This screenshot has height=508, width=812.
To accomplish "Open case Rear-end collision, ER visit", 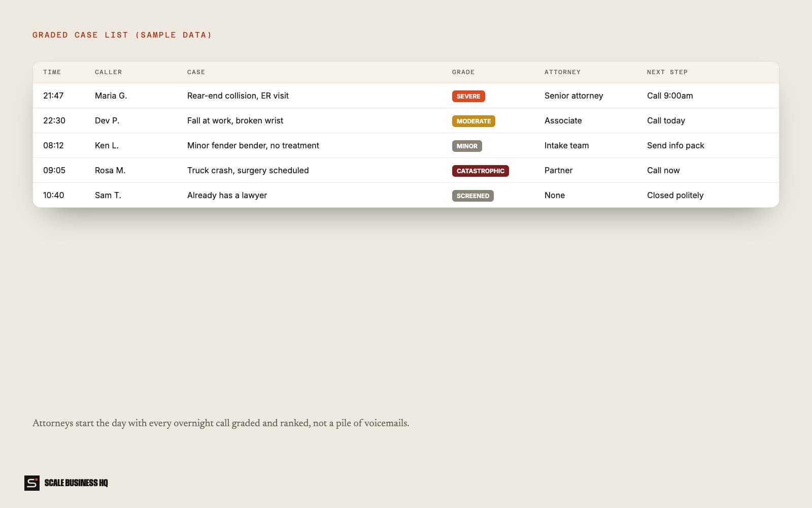I will [238, 96].
